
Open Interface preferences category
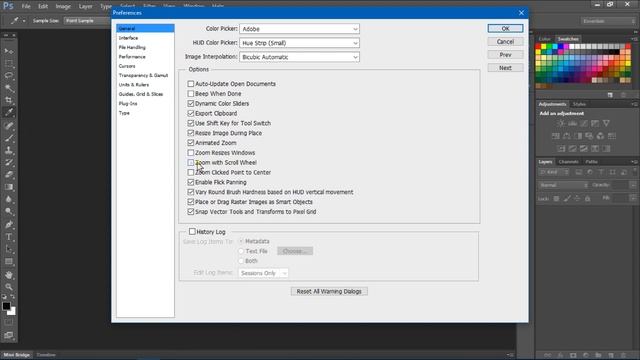pyautogui.click(x=128, y=38)
